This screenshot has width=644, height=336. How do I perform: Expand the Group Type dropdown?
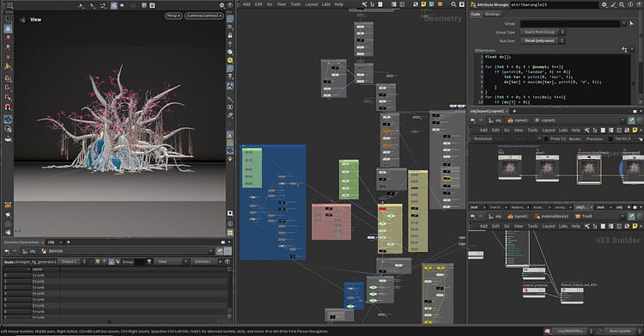point(543,32)
